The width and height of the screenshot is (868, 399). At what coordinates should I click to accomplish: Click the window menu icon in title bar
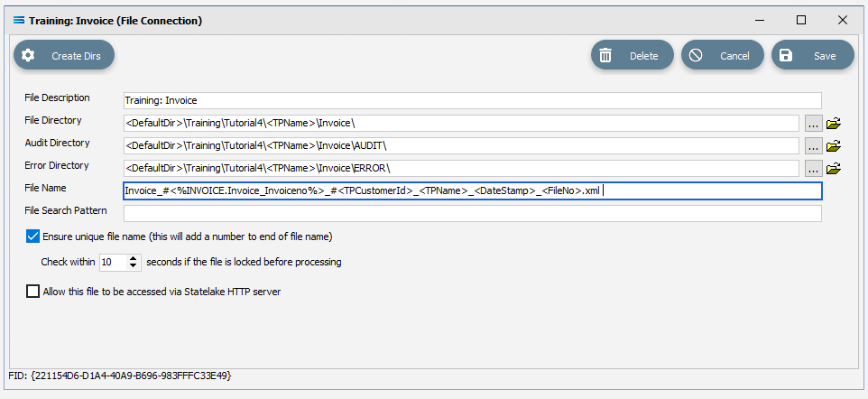(19, 21)
